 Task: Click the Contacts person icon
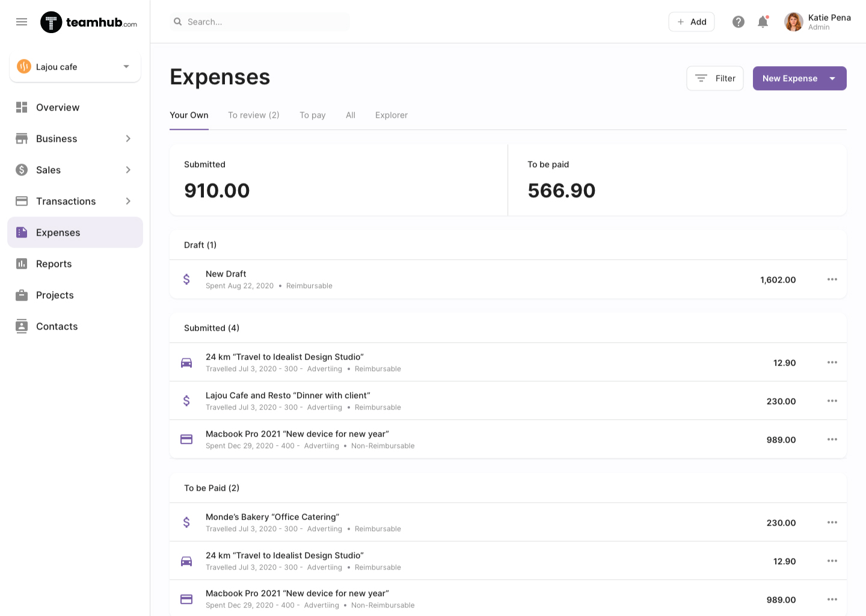click(x=22, y=326)
